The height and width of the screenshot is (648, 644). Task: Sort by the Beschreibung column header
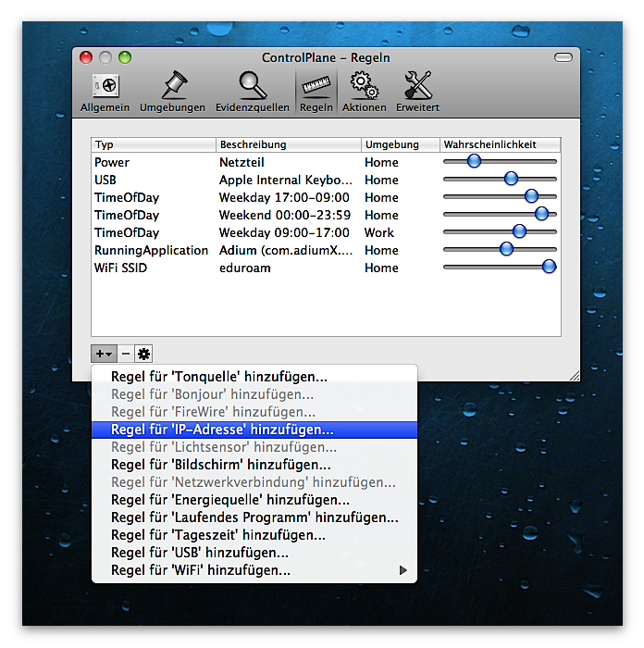coord(289,144)
